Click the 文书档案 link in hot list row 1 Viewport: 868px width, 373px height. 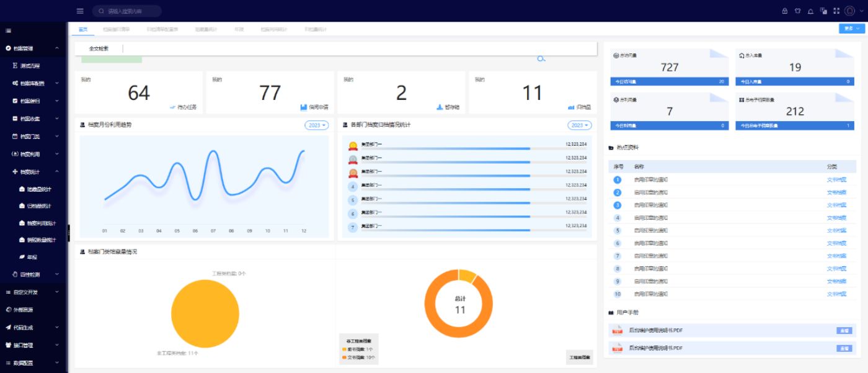click(x=836, y=179)
